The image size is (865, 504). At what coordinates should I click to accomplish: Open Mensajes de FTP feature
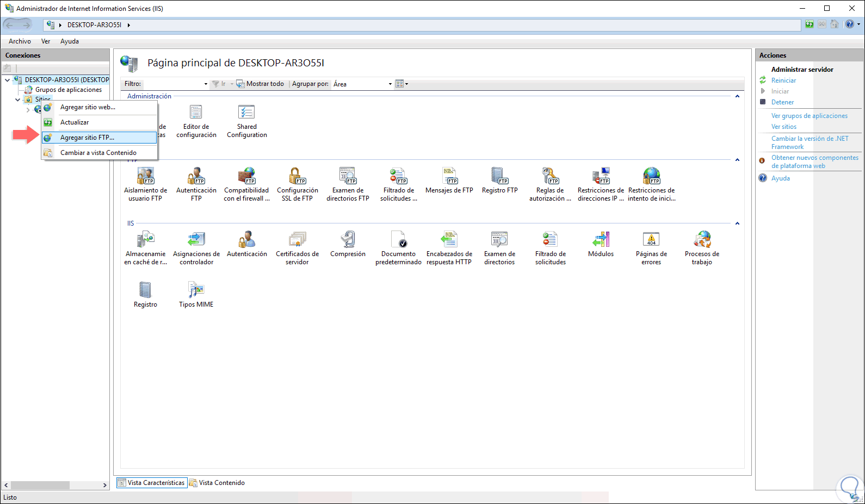pos(449,181)
